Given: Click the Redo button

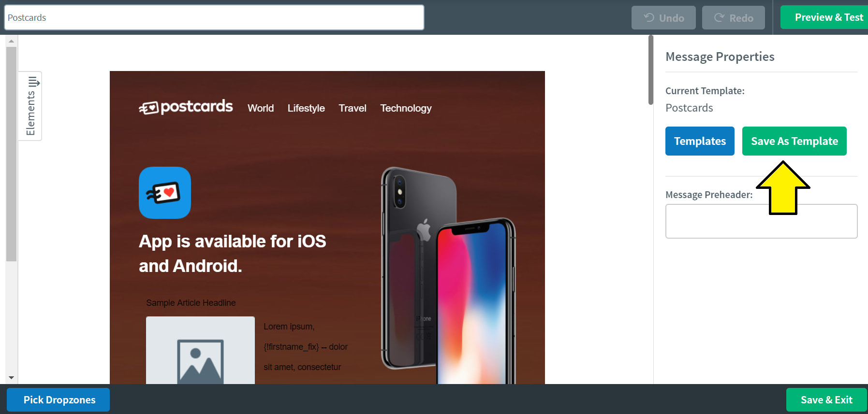Looking at the screenshot, I should pos(734,18).
